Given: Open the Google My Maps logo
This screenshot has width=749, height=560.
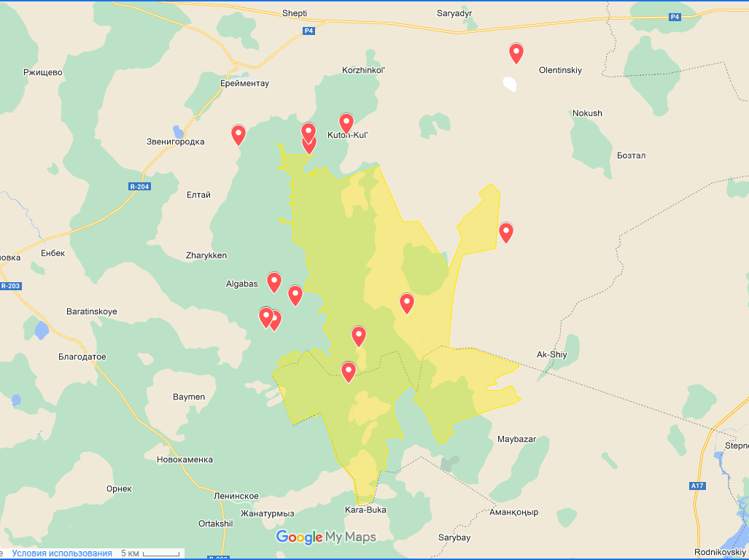Looking at the screenshot, I should click(x=326, y=537).
